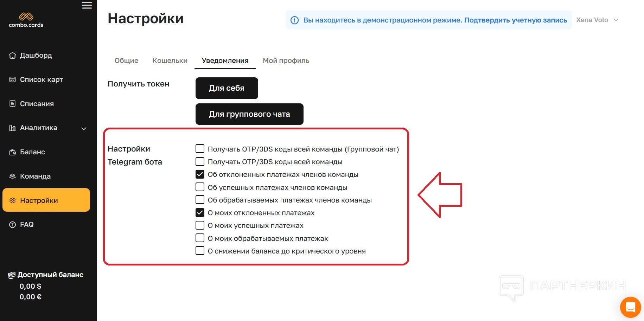The image size is (644, 321).
Task: Click the Дашборд home icon
Action: pos(13,56)
